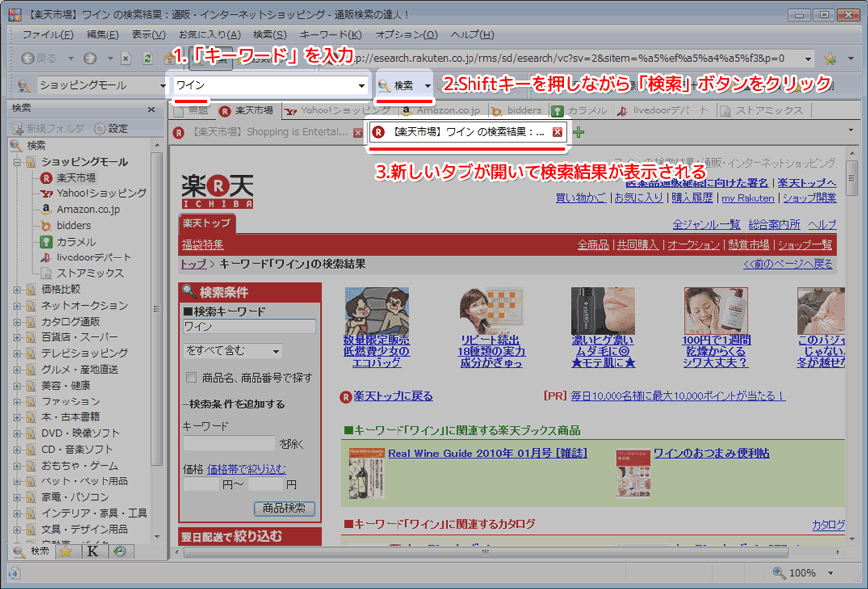
Task: Select livedoorデパート in the sidebar tree
Action: tap(86, 258)
